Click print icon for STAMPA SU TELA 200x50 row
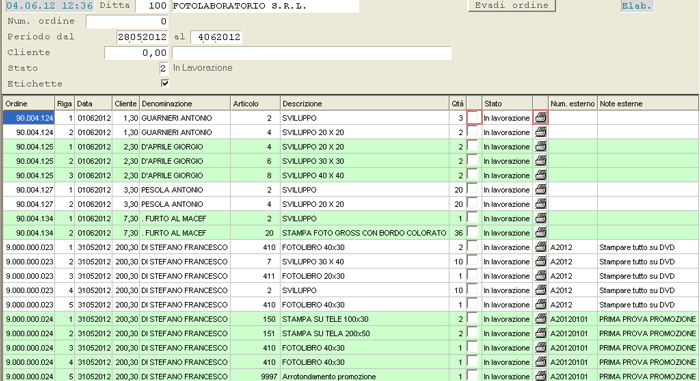The height and width of the screenshot is (381, 700). pos(541,333)
